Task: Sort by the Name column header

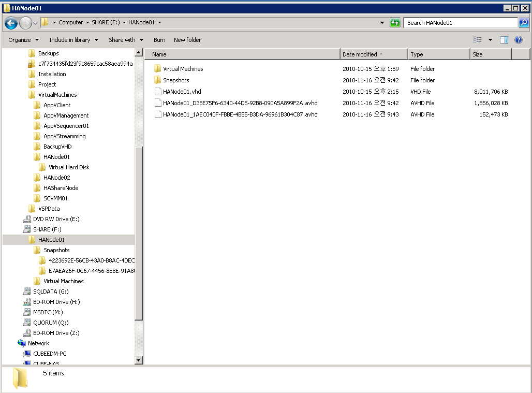Action: pos(242,54)
